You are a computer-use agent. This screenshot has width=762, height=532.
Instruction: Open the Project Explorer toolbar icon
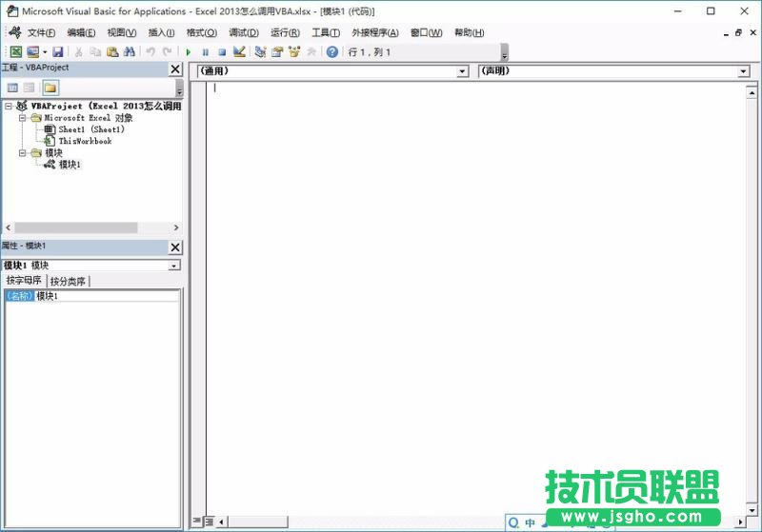tap(260, 51)
